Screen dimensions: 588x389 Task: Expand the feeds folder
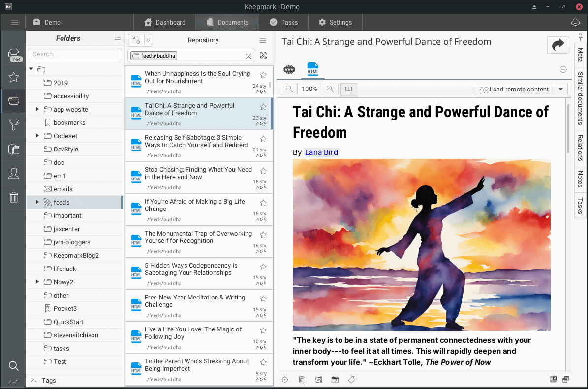point(37,202)
